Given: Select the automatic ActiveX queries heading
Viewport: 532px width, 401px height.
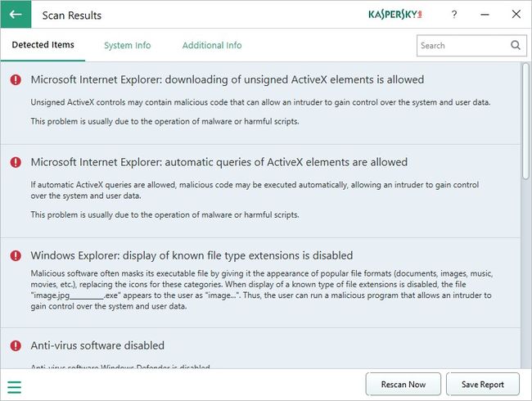Looking at the screenshot, I should pos(219,162).
